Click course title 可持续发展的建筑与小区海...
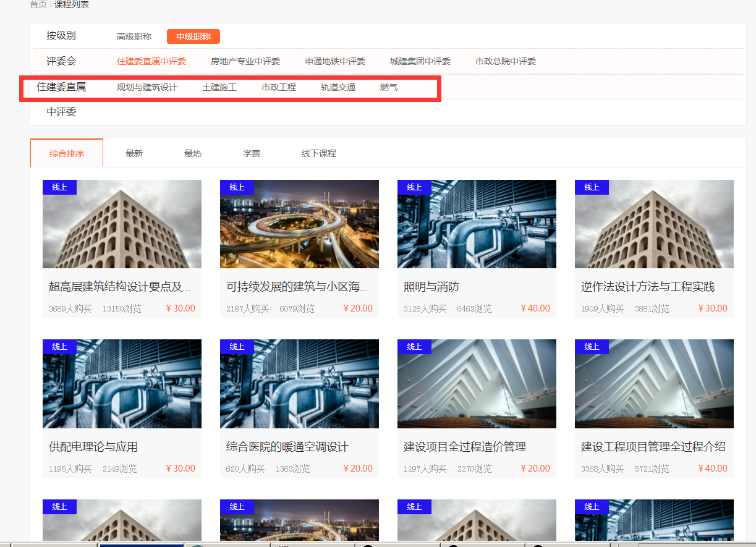756x547 pixels. 297,287
